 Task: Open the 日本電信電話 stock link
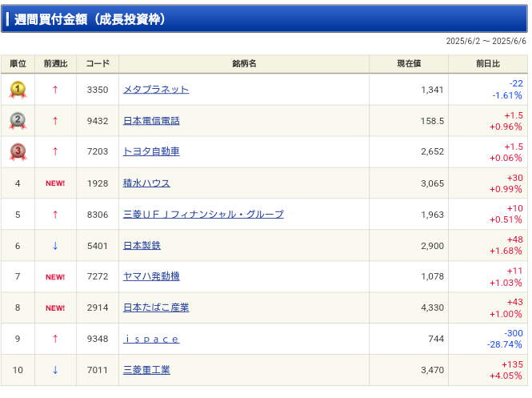151,121
